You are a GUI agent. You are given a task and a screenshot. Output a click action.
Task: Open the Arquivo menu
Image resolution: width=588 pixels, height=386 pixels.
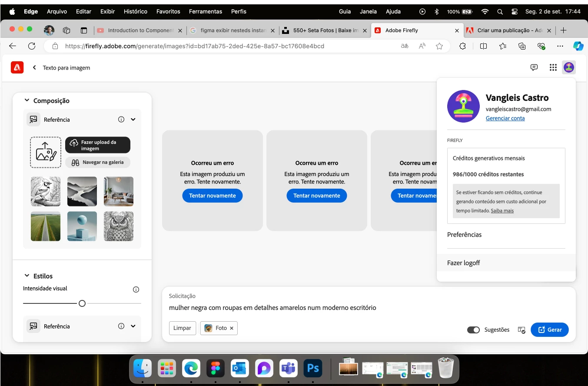(57, 11)
